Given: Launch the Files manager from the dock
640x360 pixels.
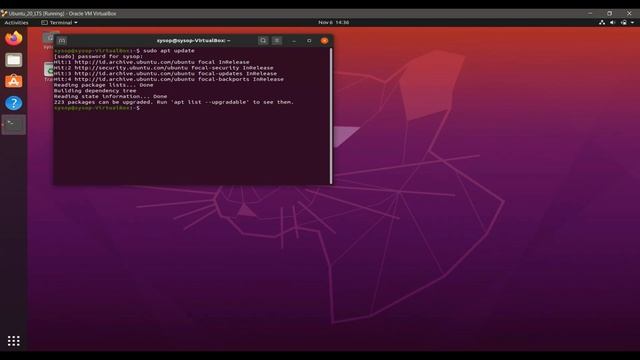Looking at the screenshot, I should point(13,60).
